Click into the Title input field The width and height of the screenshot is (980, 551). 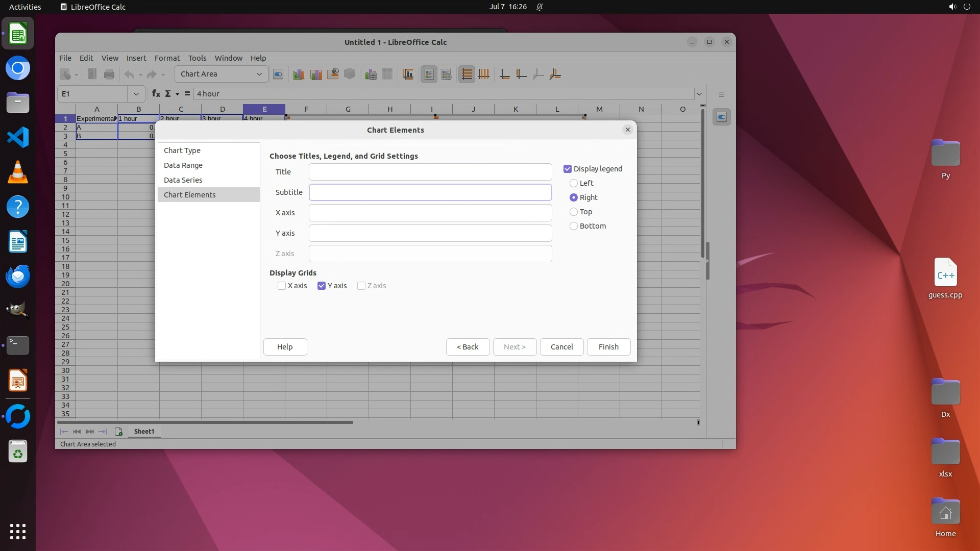[x=430, y=172]
